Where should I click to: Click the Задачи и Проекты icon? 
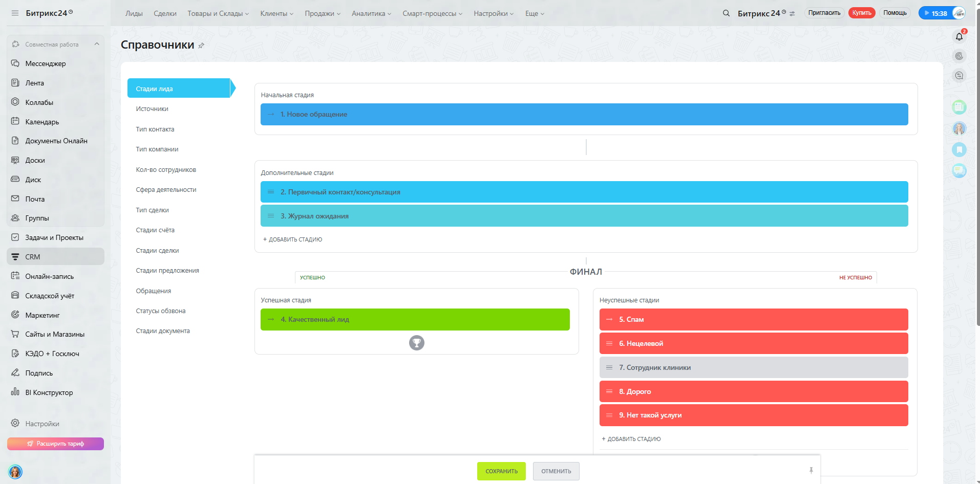pyautogui.click(x=15, y=237)
